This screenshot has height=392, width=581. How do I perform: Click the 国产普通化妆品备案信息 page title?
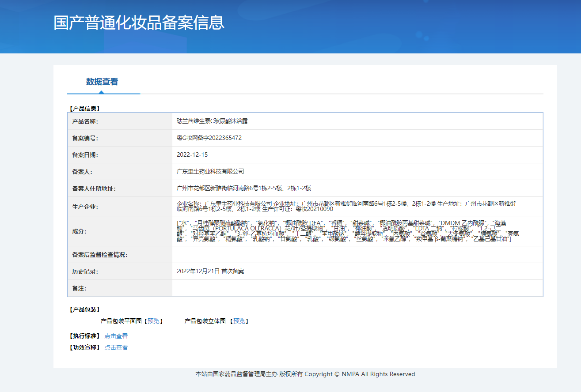[x=139, y=23]
